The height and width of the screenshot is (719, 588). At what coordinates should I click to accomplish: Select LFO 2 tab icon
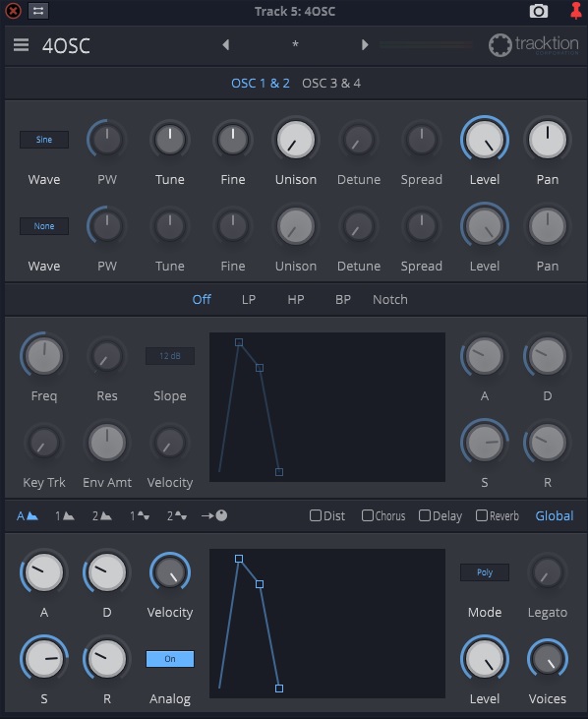(x=176, y=515)
